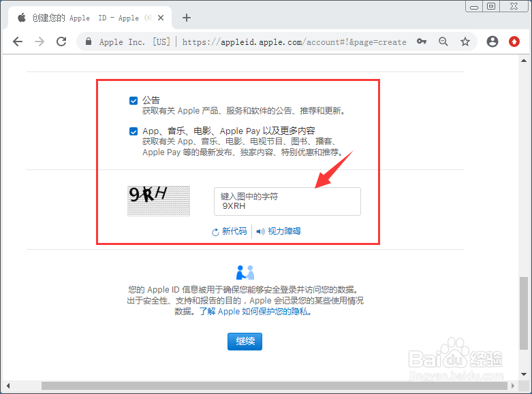Click the browser forward arrow

click(x=40, y=42)
